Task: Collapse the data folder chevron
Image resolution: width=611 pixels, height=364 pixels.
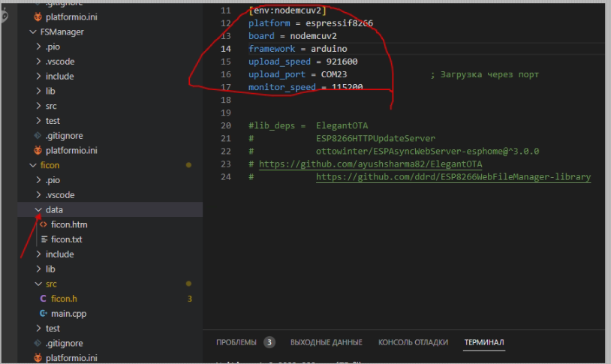Action: click(x=38, y=209)
